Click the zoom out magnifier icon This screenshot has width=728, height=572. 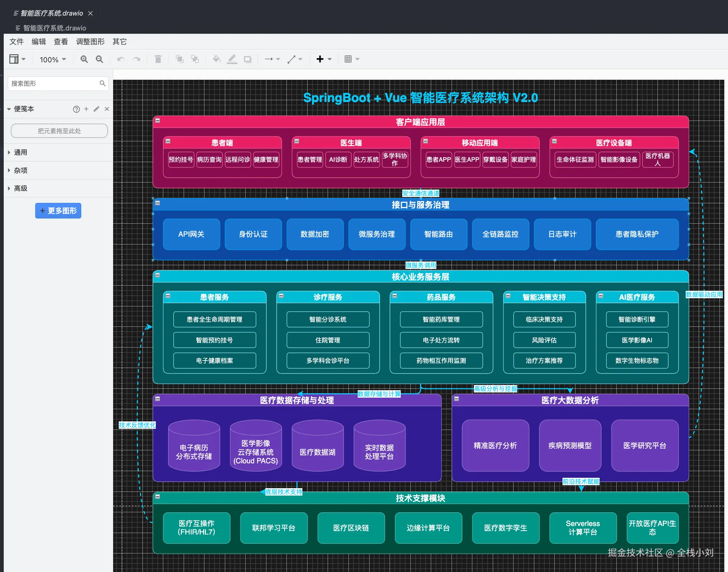click(99, 59)
